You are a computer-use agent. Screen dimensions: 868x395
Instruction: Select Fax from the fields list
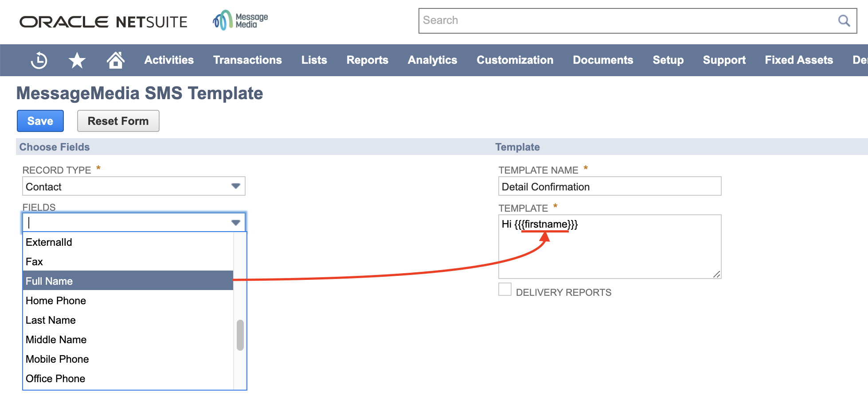[128, 262]
